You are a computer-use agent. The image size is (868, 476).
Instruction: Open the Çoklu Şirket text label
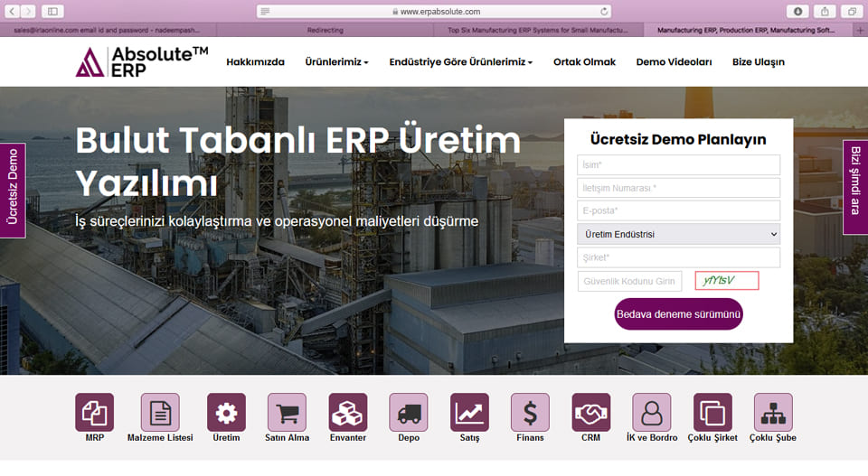(712, 438)
